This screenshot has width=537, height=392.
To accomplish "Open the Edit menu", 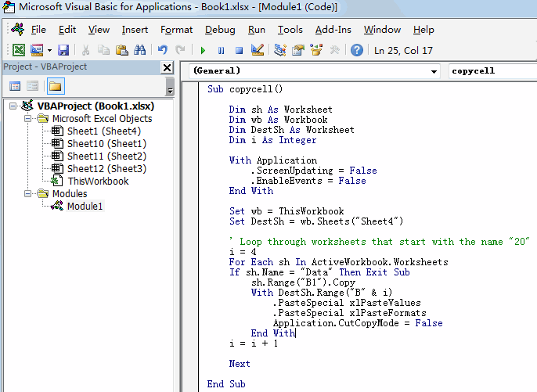I will (67, 30).
